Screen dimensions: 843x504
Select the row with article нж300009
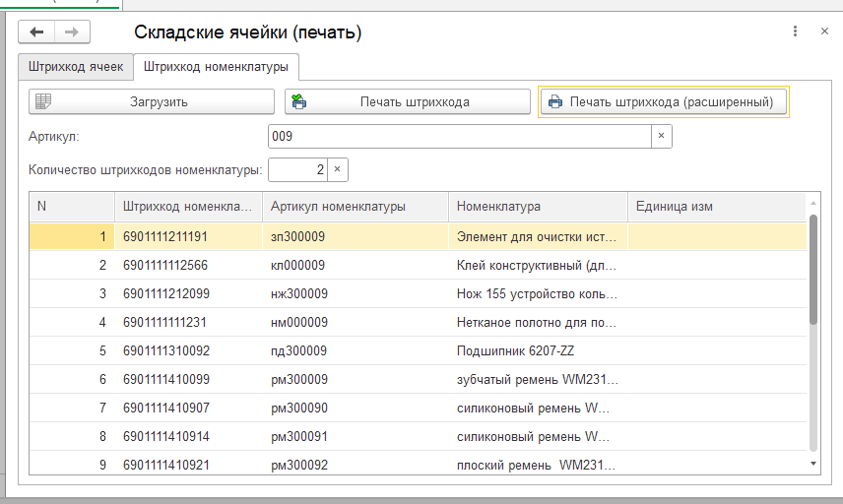418,293
